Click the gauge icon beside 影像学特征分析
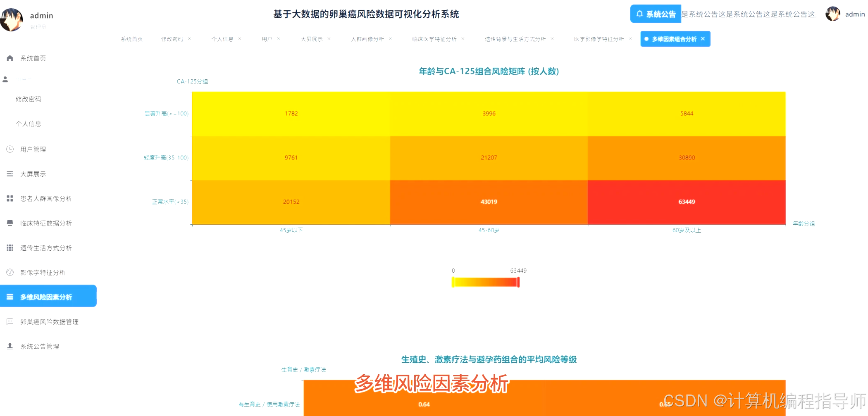Image resolution: width=868 pixels, height=416 pixels. 10,272
